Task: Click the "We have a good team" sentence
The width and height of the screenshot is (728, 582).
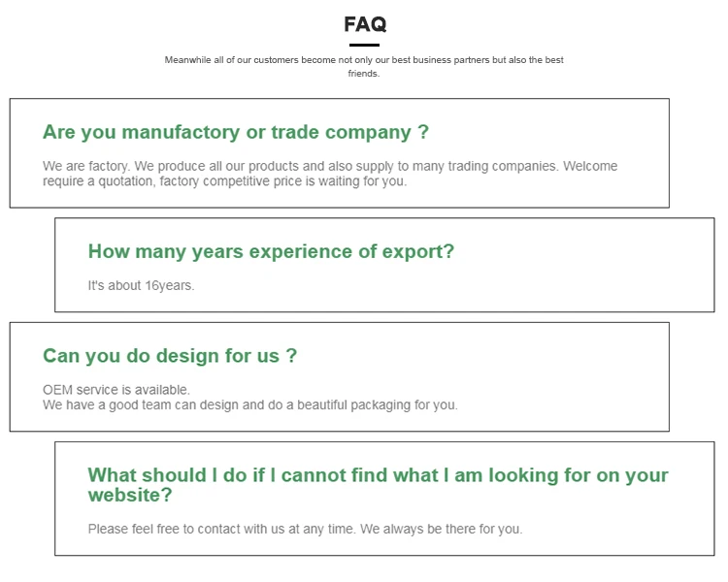Action: pos(107,404)
